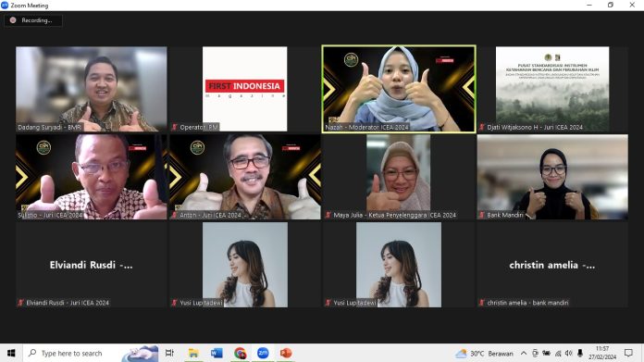Click the volume speaker tray icon

point(569,353)
